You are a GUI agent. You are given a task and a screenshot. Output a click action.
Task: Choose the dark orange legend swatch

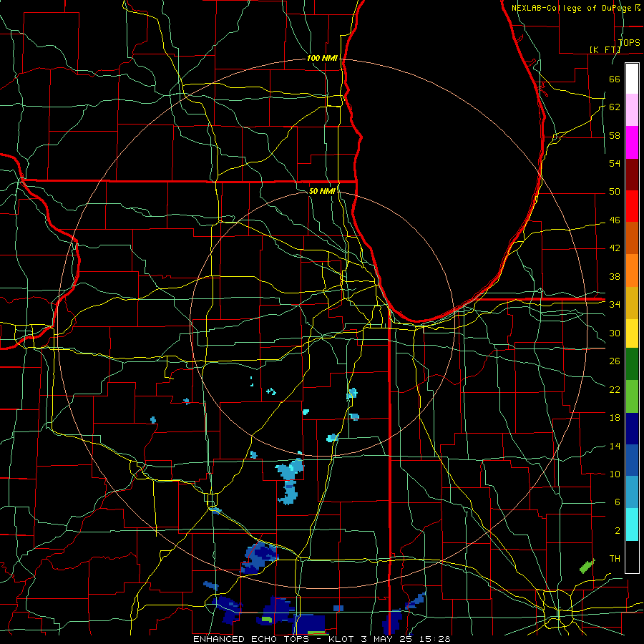[x=632, y=238]
